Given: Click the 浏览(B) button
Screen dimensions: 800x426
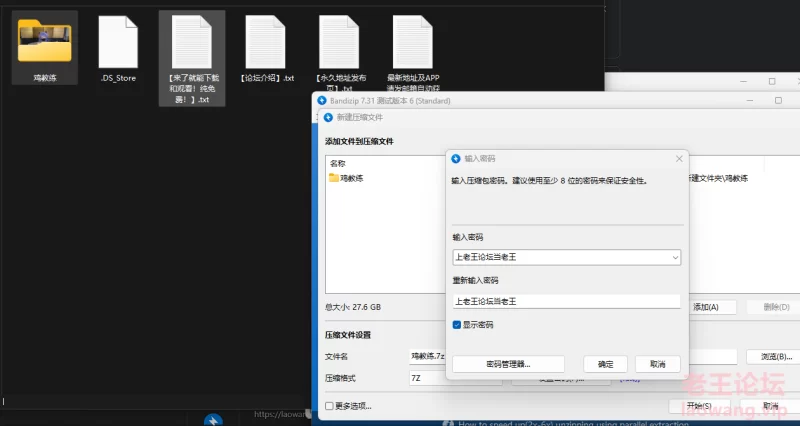Looking at the screenshot, I should coord(773,357).
